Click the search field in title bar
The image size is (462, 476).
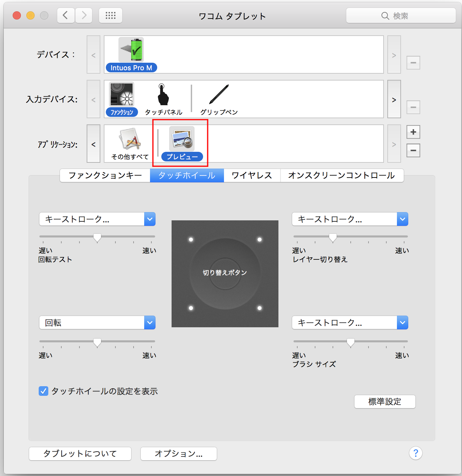(x=401, y=16)
